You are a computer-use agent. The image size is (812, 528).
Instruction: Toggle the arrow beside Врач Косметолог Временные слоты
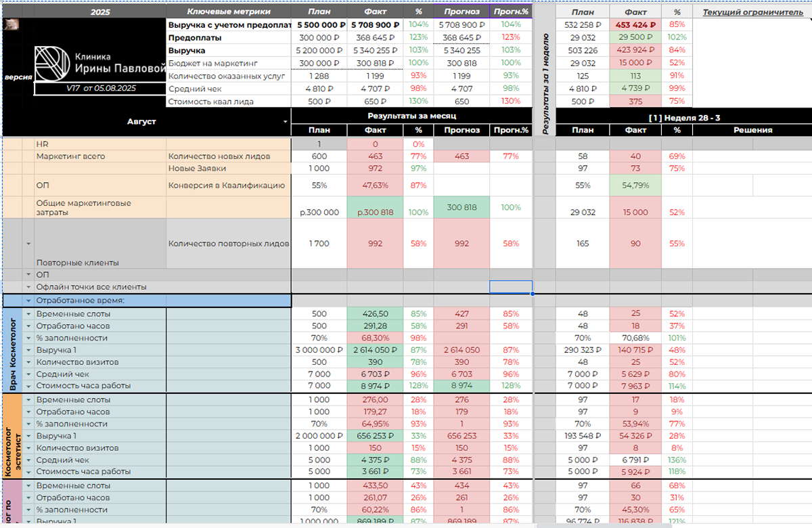point(28,314)
